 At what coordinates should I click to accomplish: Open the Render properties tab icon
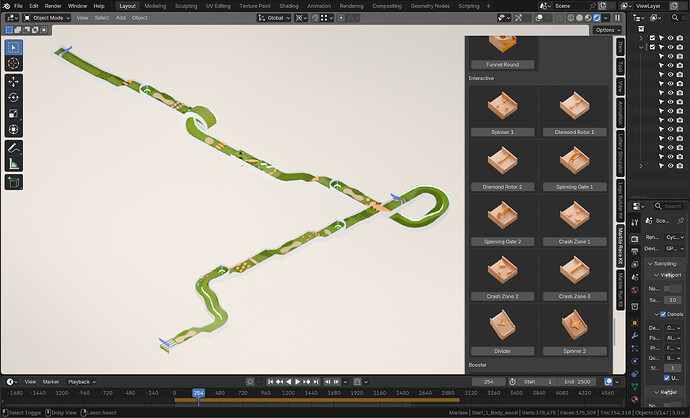(x=635, y=239)
